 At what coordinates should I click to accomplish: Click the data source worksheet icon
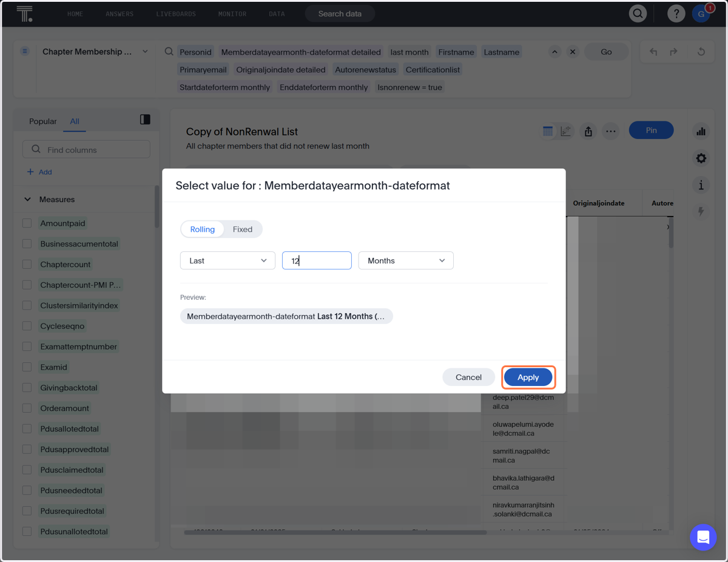25,52
